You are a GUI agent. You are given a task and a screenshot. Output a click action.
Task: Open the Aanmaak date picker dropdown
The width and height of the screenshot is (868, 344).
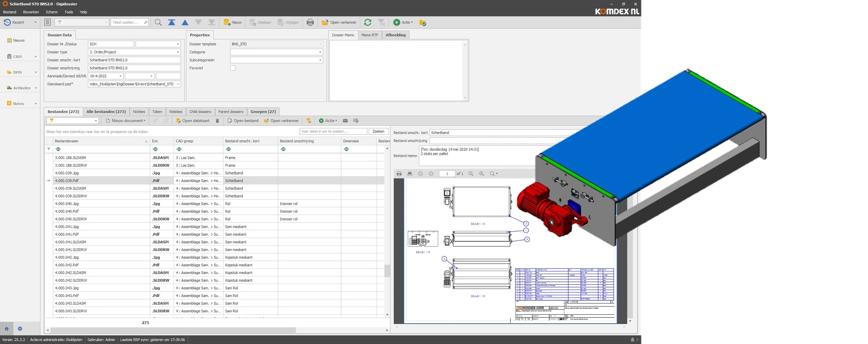pos(120,76)
